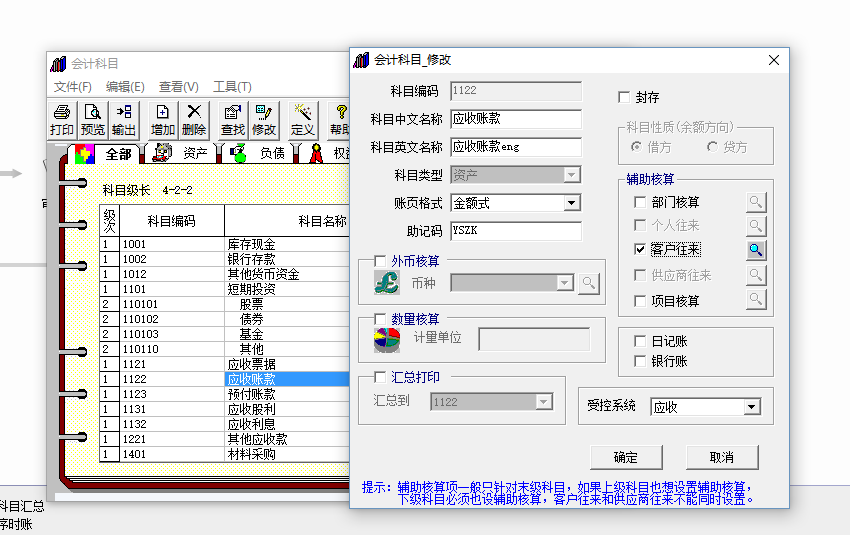Confirm changes with 确定 button
Image resolution: width=850 pixels, height=535 pixels.
[x=626, y=457]
